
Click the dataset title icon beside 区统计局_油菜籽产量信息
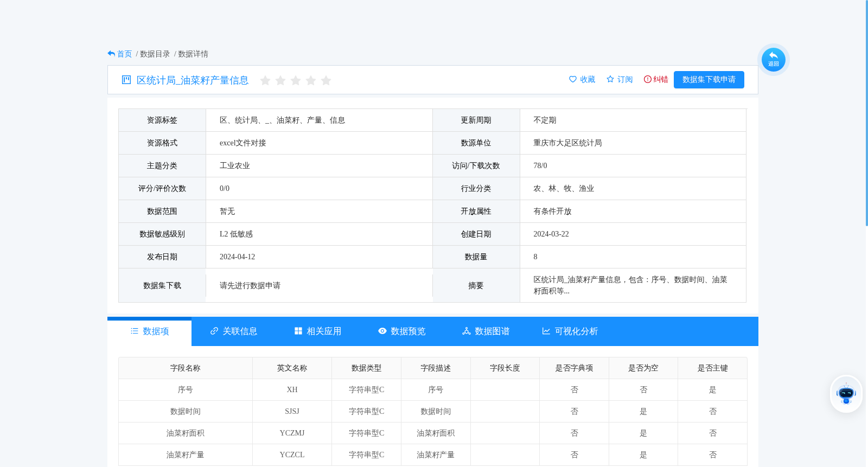(126, 80)
